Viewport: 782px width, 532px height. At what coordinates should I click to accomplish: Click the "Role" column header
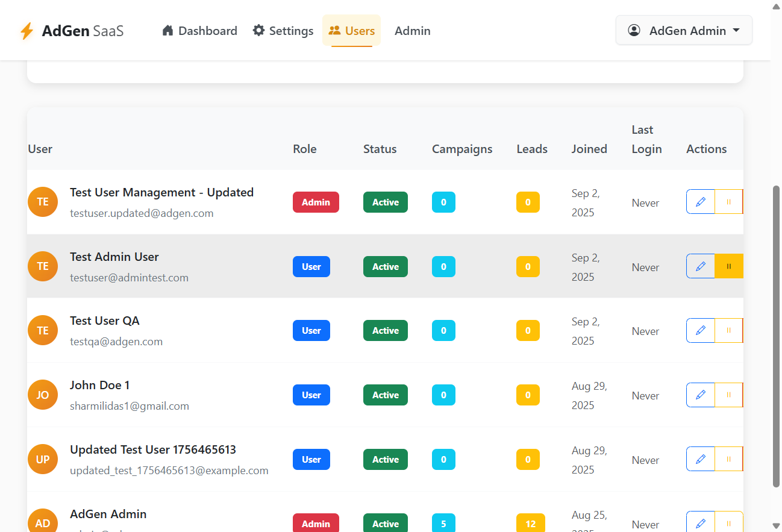tap(305, 149)
